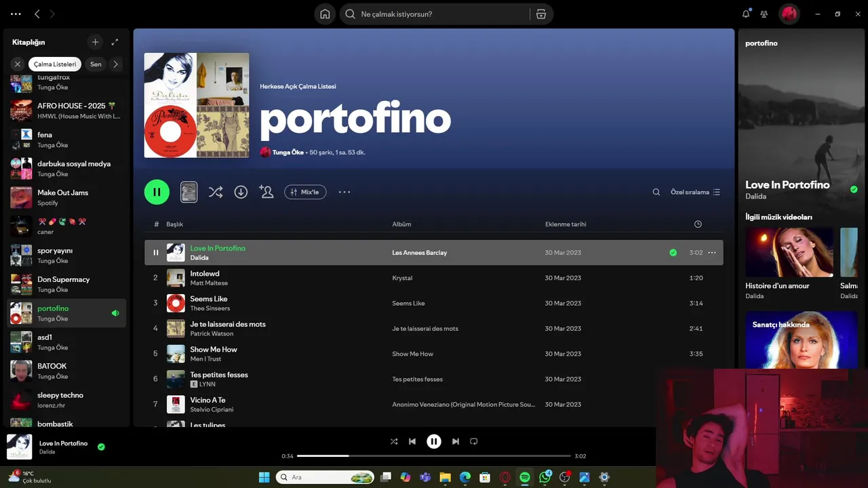Open the Home page icon
Image resolution: width=868 pixels, height=488 pixels.
coord(325,14)
